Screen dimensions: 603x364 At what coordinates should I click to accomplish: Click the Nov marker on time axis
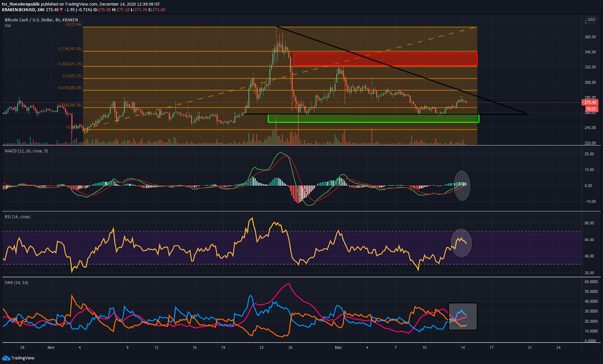click(x=51, y=347)
